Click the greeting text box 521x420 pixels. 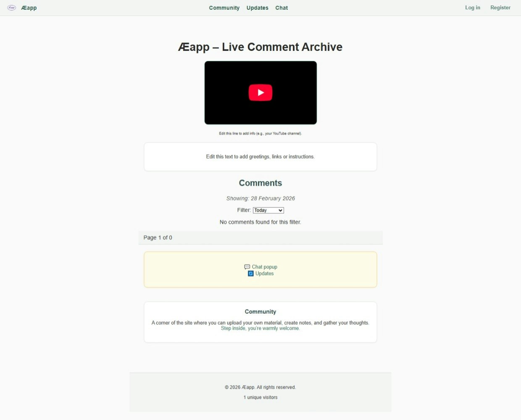(260, 156)
